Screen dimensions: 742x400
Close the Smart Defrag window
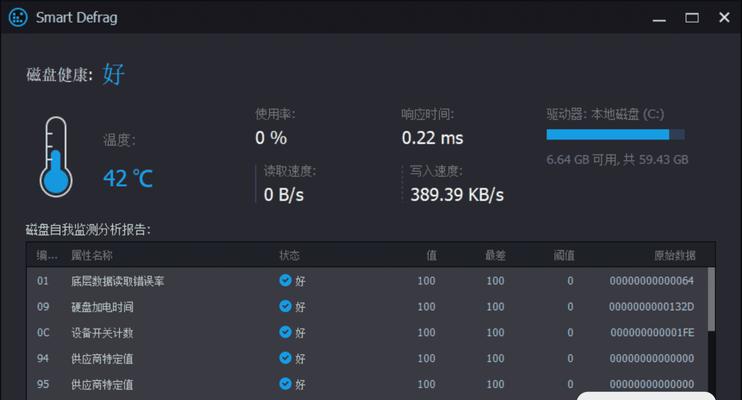pyautogui.click(x=724, y=18)
